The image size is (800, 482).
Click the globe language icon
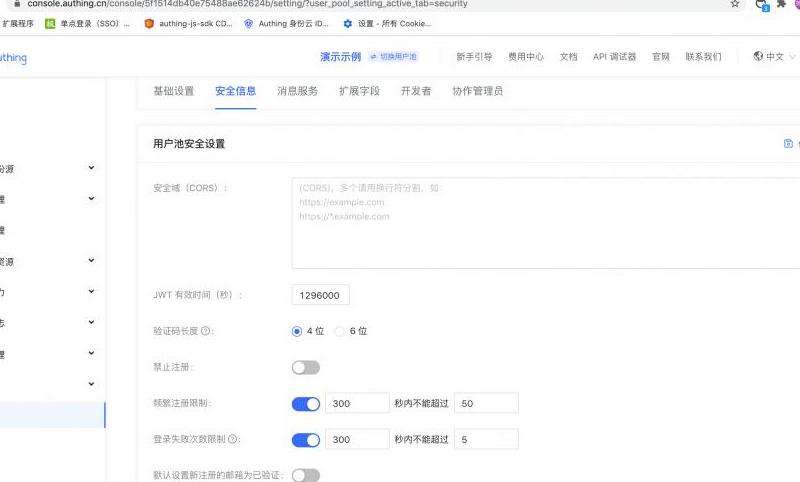click(x=758, y=57)
